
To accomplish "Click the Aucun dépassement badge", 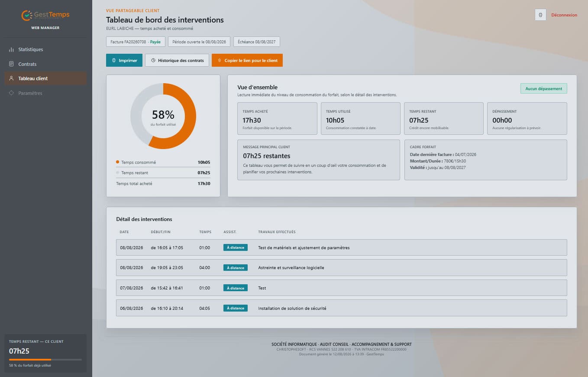I will (x=543, y=88).
